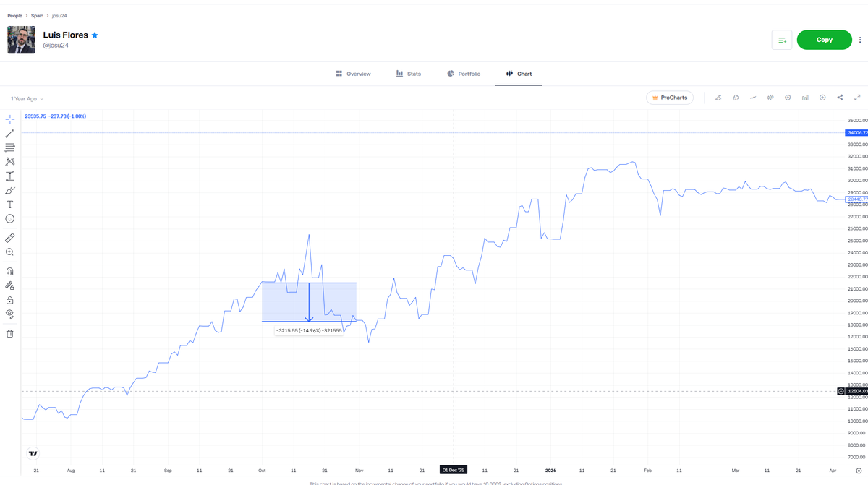The image size is (868, 485).
Task: Click the 23535.75 -237.73 (-1.00%) value
Action: click(x=55, y=116)
